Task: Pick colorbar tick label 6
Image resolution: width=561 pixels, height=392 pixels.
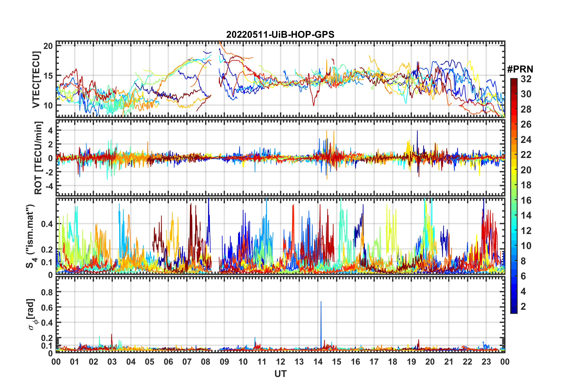Action: point(523,276)
